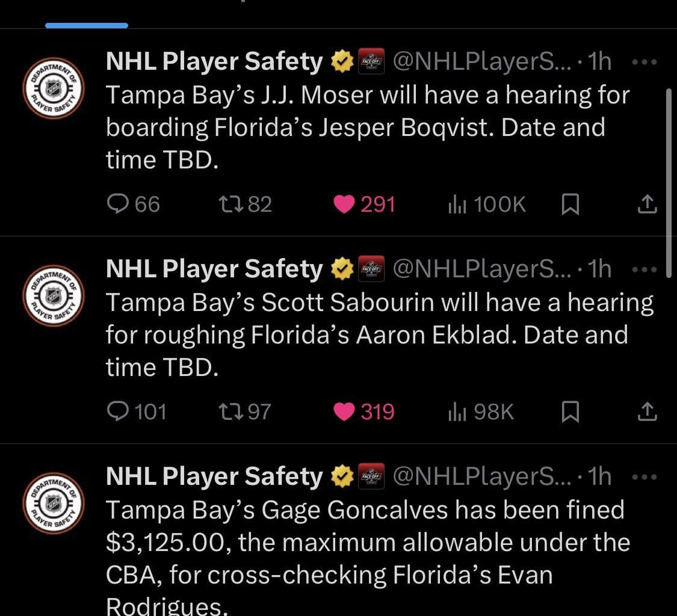Unlike the J.J. Moser hearing tweet
Image resolution: width=677 pixels, height=616 pixels.
344,204
